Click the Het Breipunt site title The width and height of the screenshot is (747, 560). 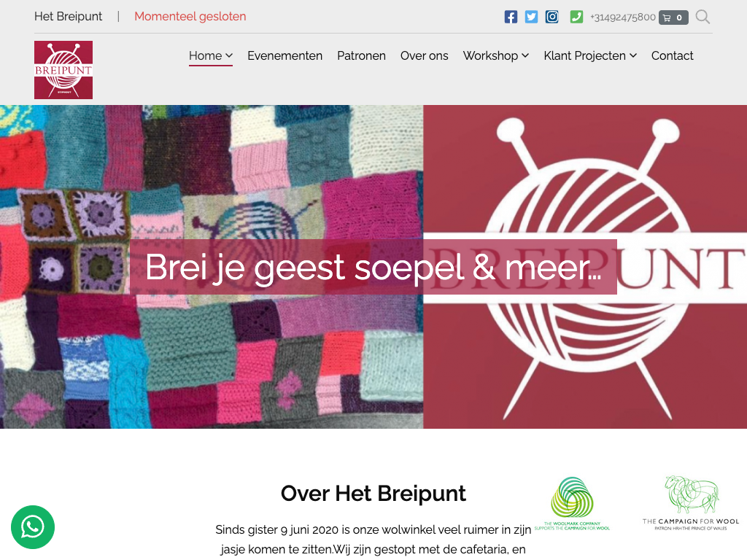coord(68,16)
